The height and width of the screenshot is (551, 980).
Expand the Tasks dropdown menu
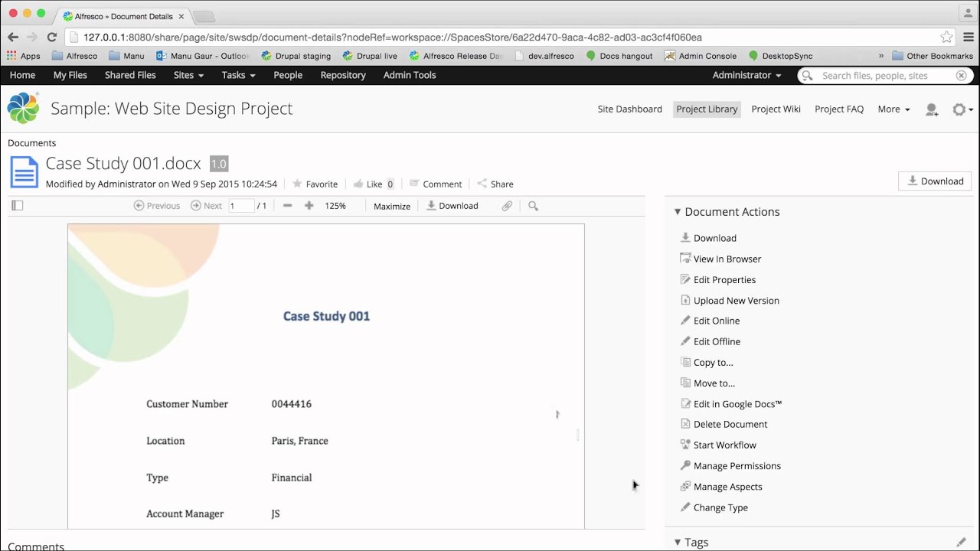(x=238, y=75)
